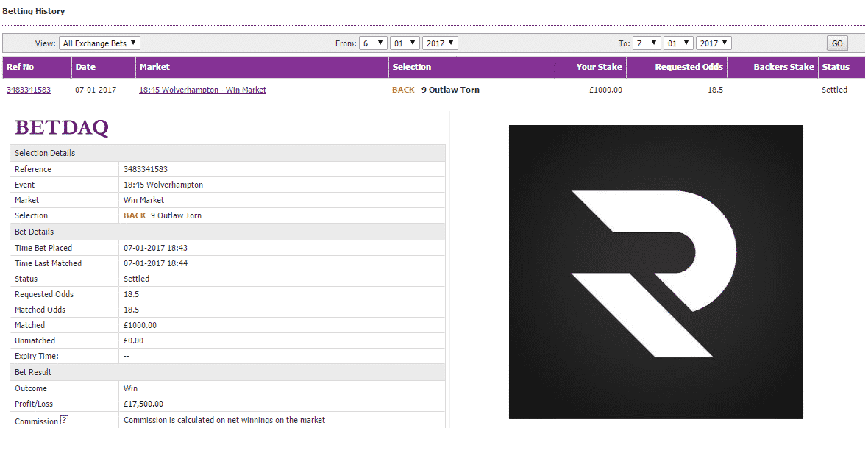Open bet reference link 3483341583

pyautogui.click(x=28, y=90)
